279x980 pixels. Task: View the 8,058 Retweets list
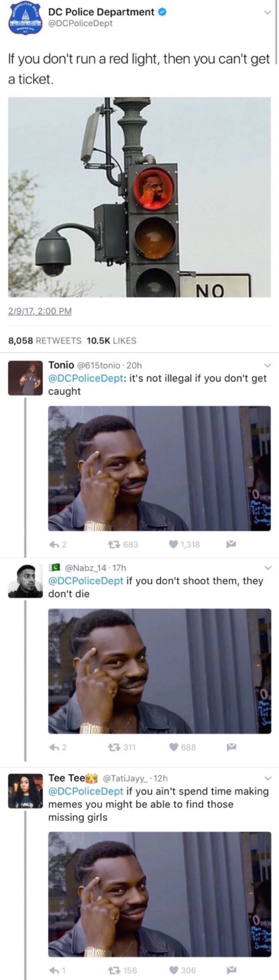click(45, 341)
